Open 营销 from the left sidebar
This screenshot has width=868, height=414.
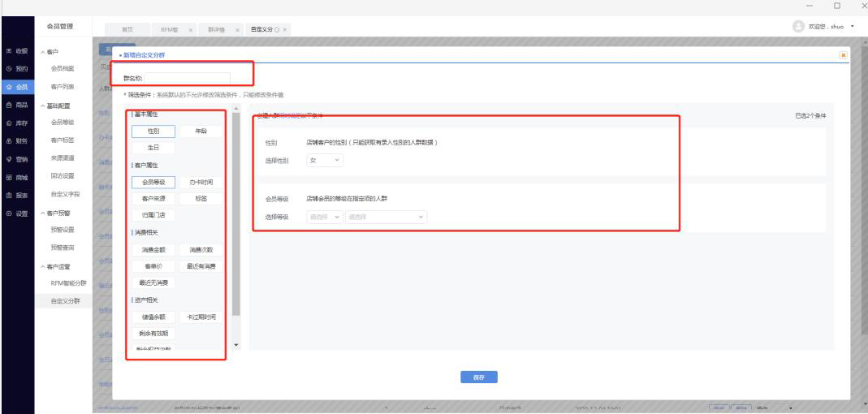click(x=16, y=159)
